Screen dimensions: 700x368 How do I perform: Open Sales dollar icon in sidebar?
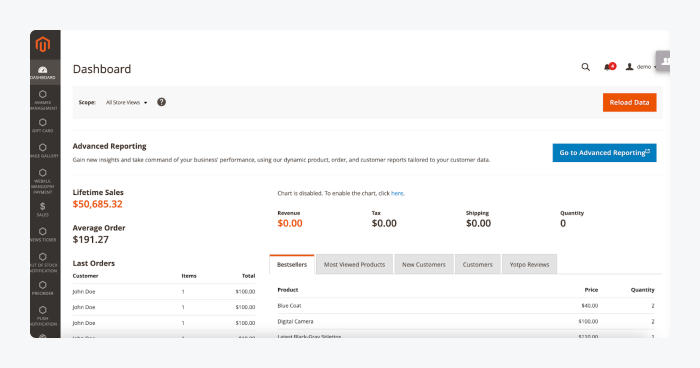pyautogui.click(x=43, y=209)
